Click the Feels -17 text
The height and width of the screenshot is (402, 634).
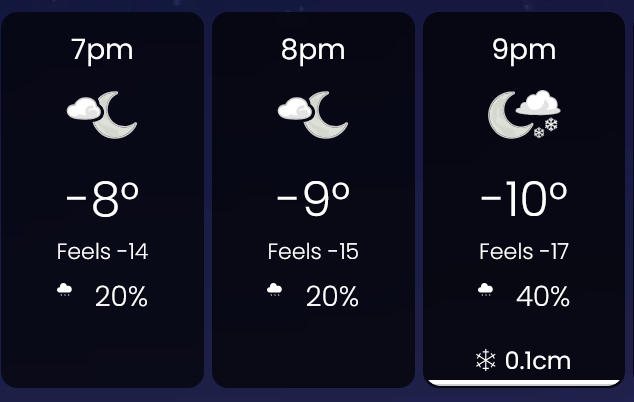[x=524, y=251]
